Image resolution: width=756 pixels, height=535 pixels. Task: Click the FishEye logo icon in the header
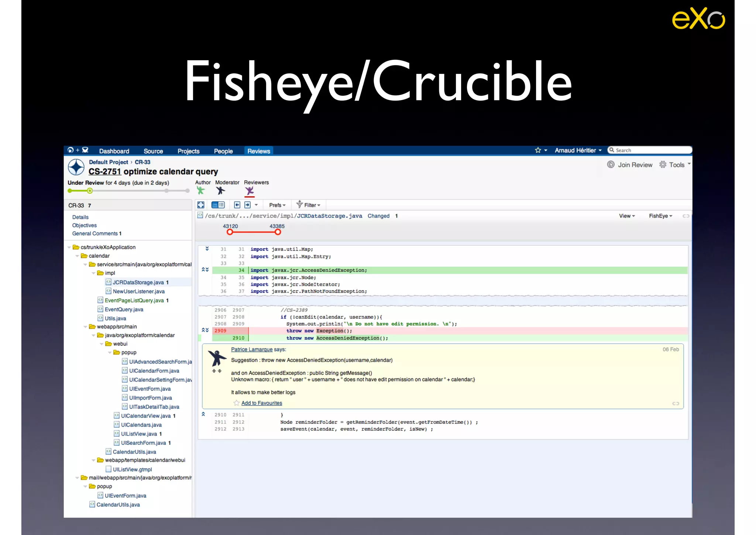(x=71, y=150)
